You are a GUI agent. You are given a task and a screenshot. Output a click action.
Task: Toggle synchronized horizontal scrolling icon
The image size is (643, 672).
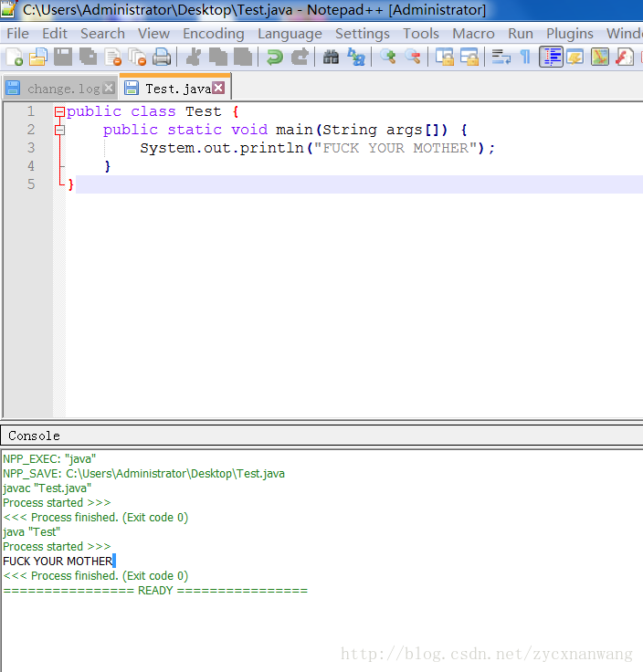click(469, 57)
